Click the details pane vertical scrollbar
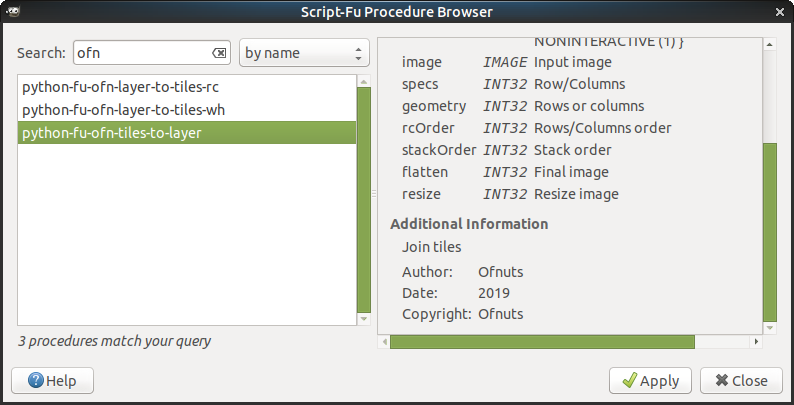 769,230
